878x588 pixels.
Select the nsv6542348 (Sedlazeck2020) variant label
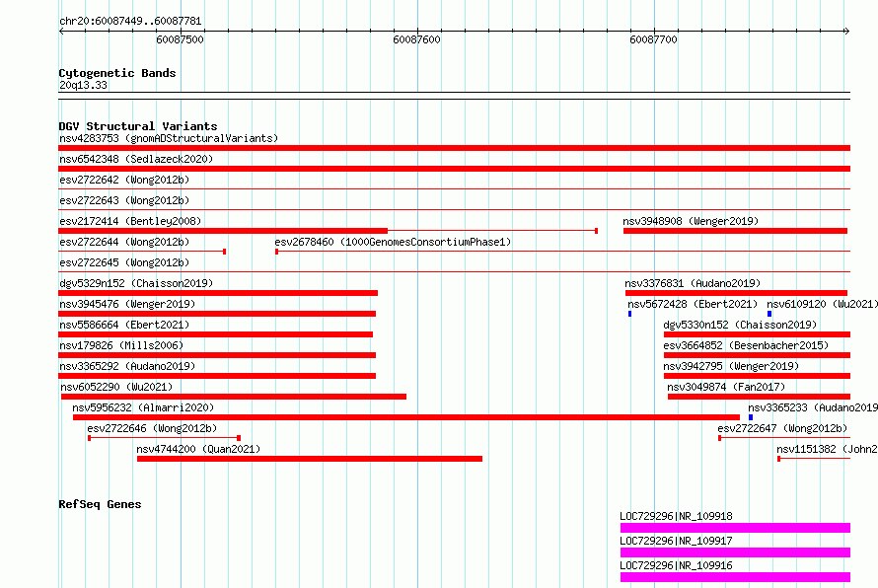coord(136,159)
